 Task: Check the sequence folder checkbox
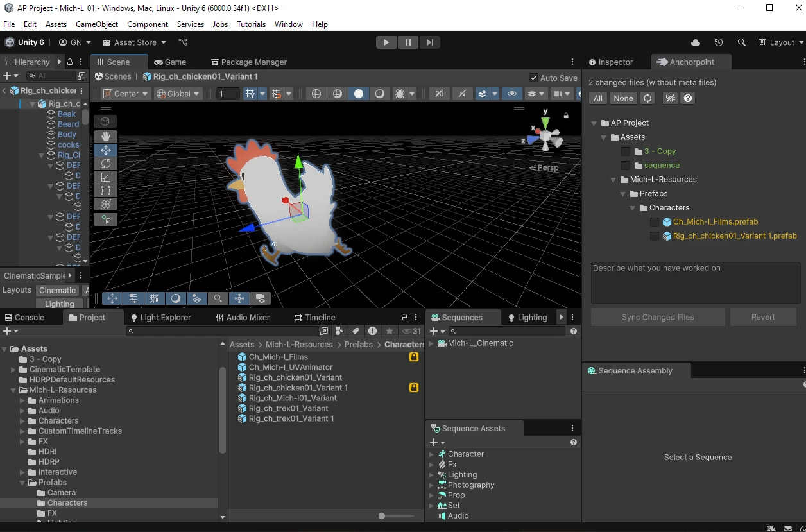tap(626, 166)
